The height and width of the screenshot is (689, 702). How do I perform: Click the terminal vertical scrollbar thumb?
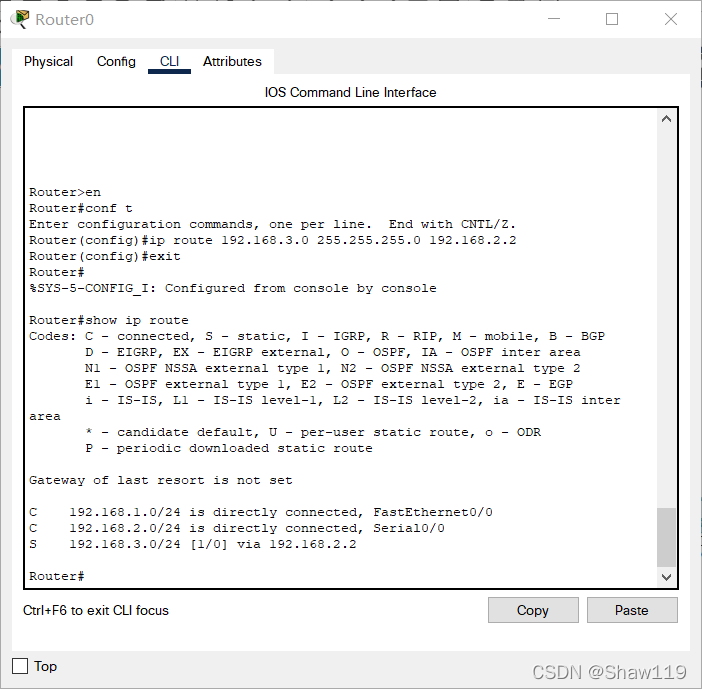tap(666, 537)
